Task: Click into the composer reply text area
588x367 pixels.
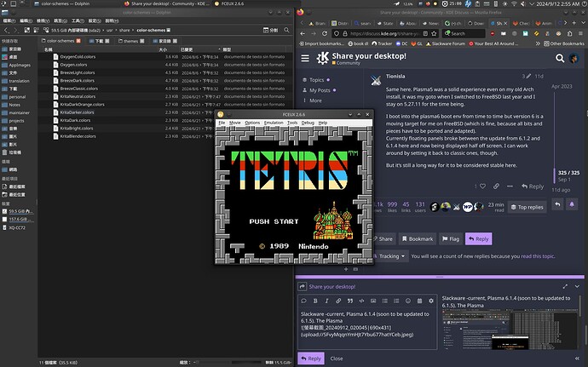Action: 367,329
